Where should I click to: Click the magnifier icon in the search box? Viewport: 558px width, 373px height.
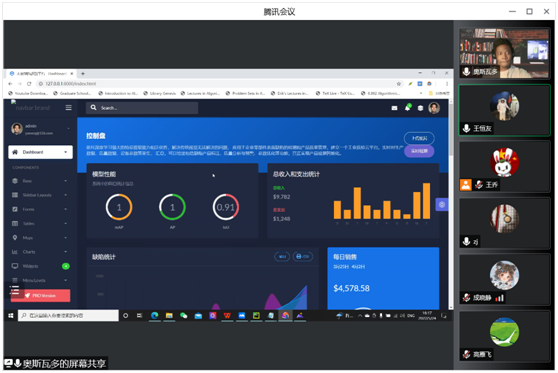tap(93, 107)
